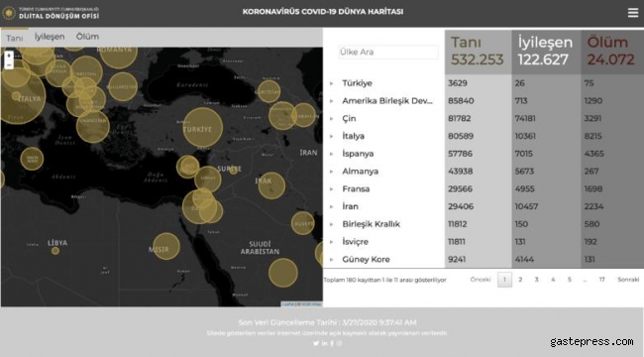Expand the İtalya row details
The image size is (644, 357).
332,136
